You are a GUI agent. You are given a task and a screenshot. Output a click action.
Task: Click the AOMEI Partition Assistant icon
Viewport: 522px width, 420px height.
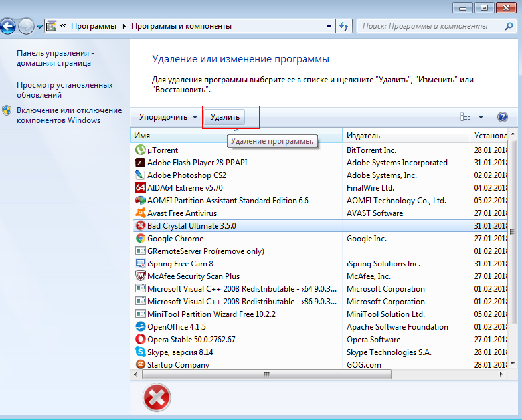click(141, 201)
